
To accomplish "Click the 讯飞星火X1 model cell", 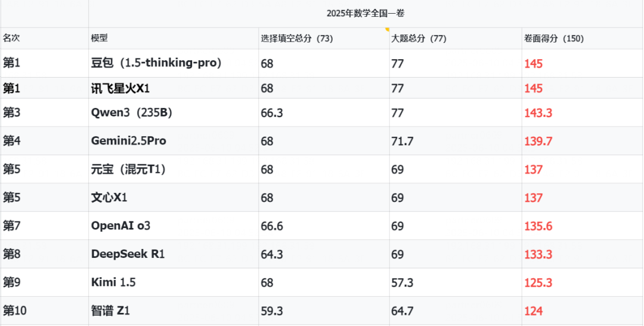I will (174, 88).
